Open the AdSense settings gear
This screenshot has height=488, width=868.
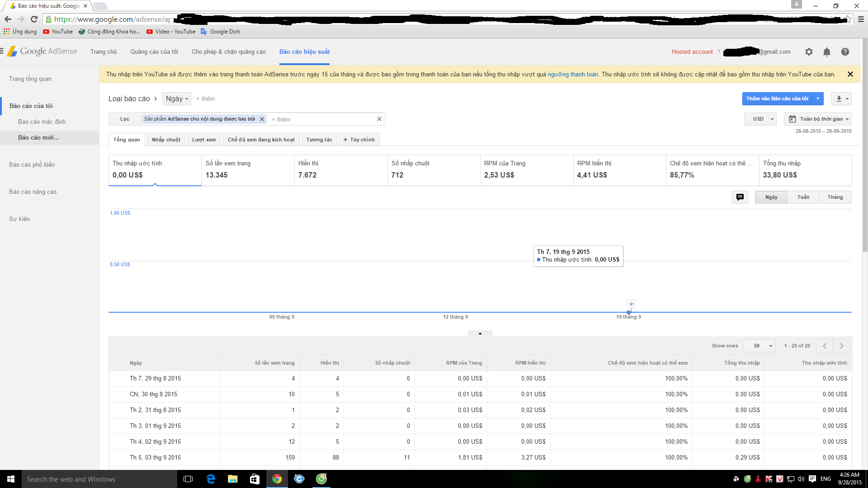[809, 52]
